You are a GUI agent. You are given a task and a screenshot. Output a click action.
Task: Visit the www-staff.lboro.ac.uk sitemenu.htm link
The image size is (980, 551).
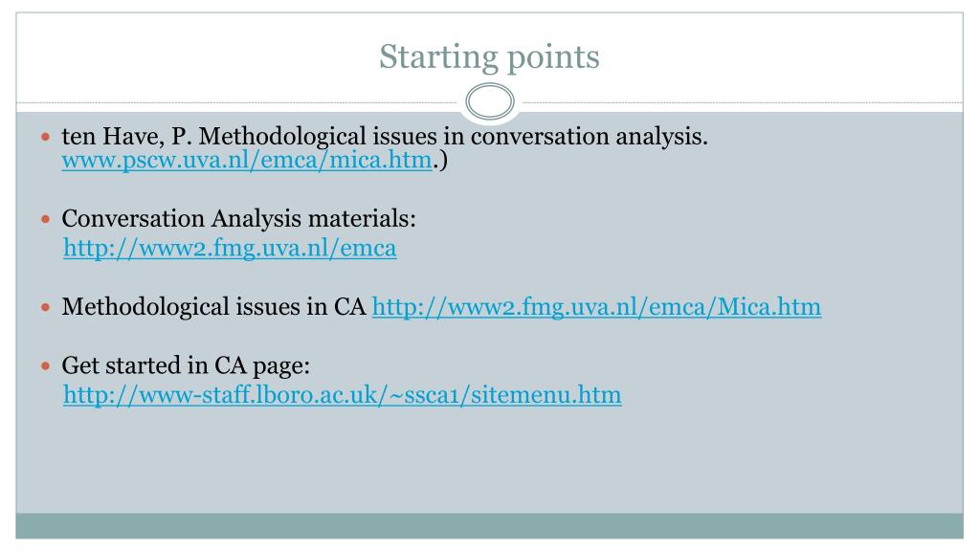pos(342,394)
